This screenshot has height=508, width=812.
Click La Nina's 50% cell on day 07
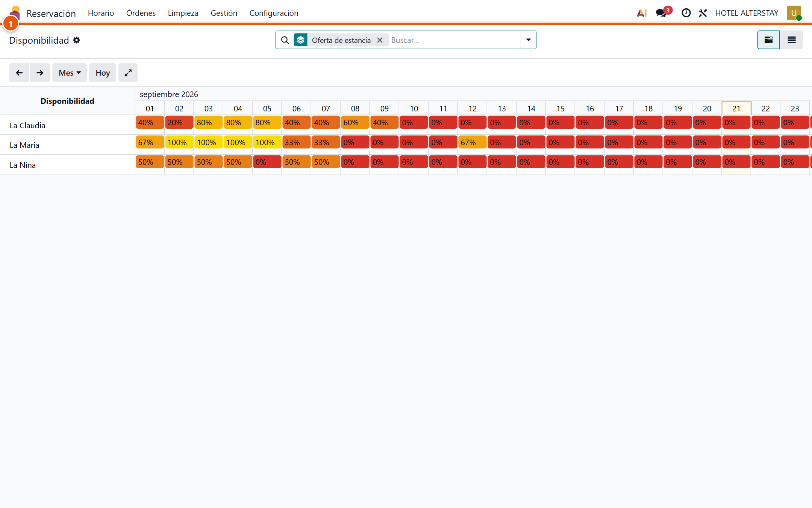pos(326,162)
